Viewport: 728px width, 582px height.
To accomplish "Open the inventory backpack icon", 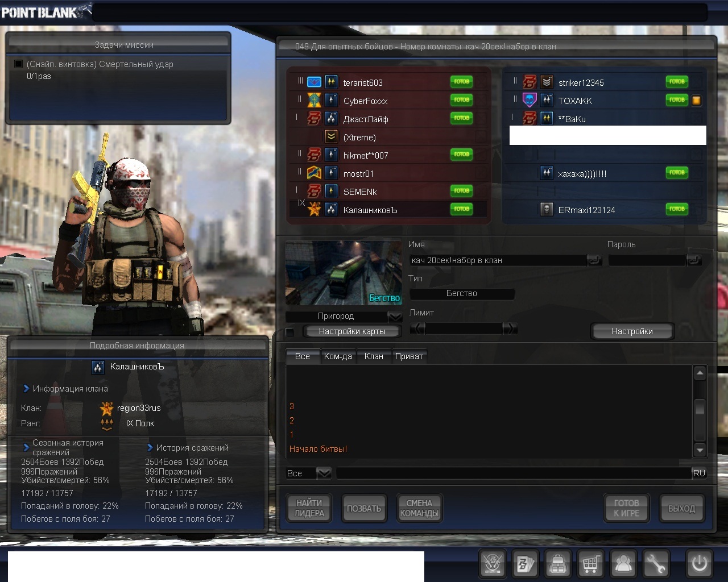I will (558, 564).
